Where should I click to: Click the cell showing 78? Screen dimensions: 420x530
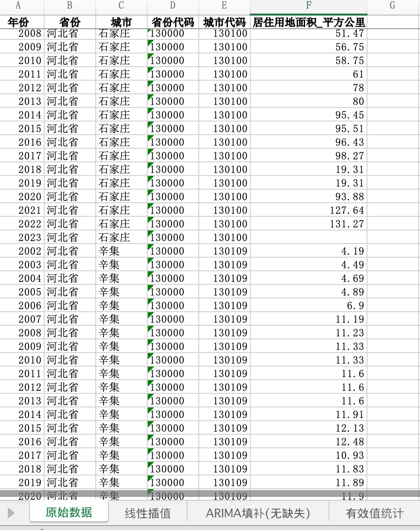(309, 88)
